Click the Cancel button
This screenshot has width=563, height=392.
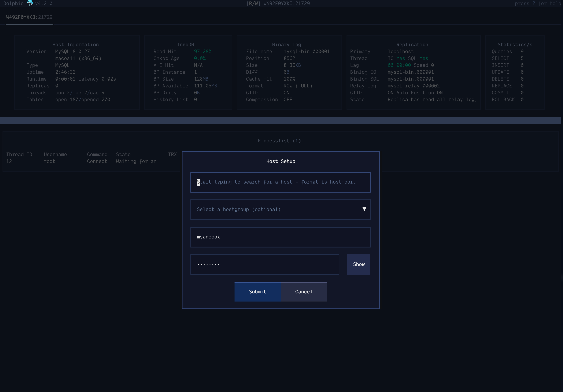point(304,292)
